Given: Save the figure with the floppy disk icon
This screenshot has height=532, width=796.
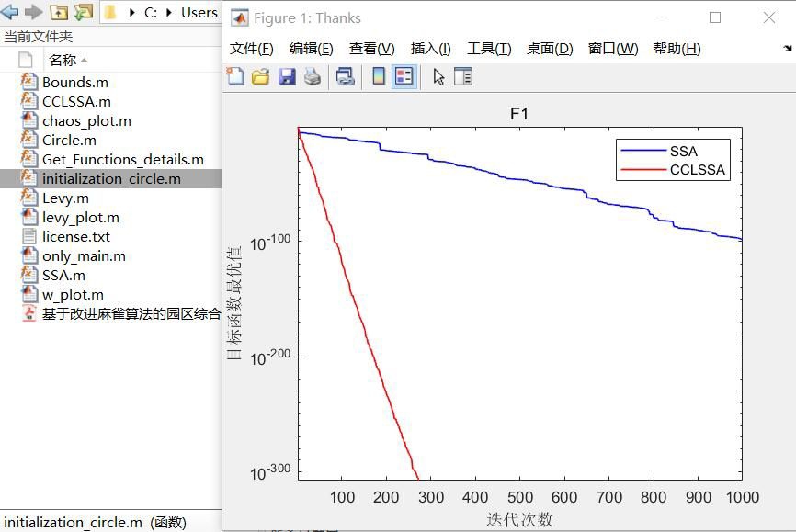Looking at the screenshot, I should (287, 76).
